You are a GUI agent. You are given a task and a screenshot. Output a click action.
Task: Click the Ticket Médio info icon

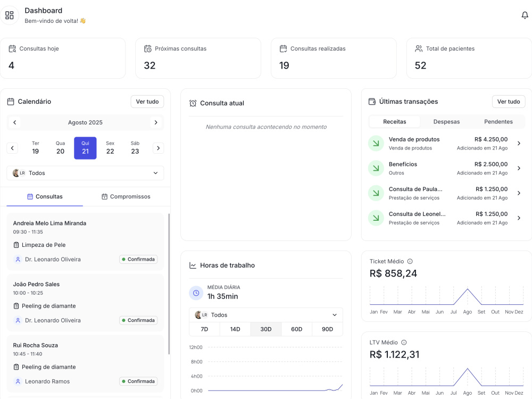click(x=410, y=261)
